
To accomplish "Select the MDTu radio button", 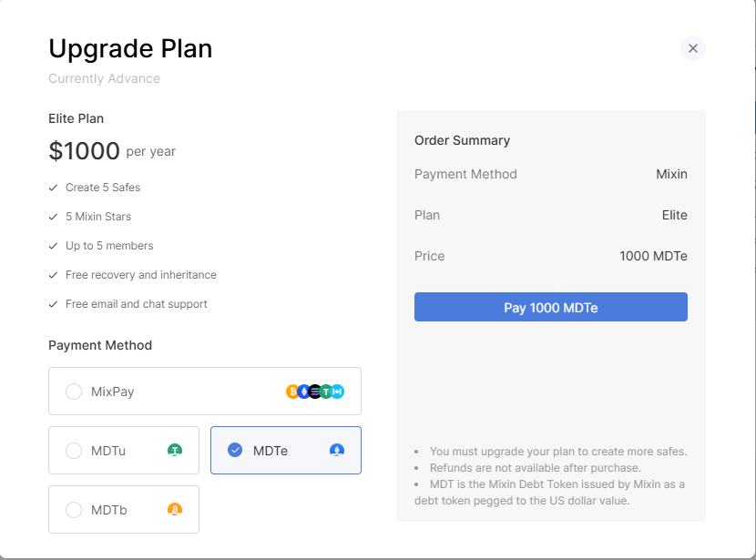I will (x=74, y=451).
